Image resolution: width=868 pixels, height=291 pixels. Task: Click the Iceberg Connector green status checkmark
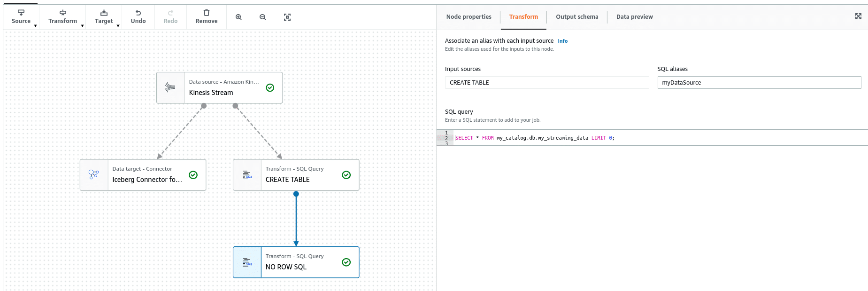(193, 175)
